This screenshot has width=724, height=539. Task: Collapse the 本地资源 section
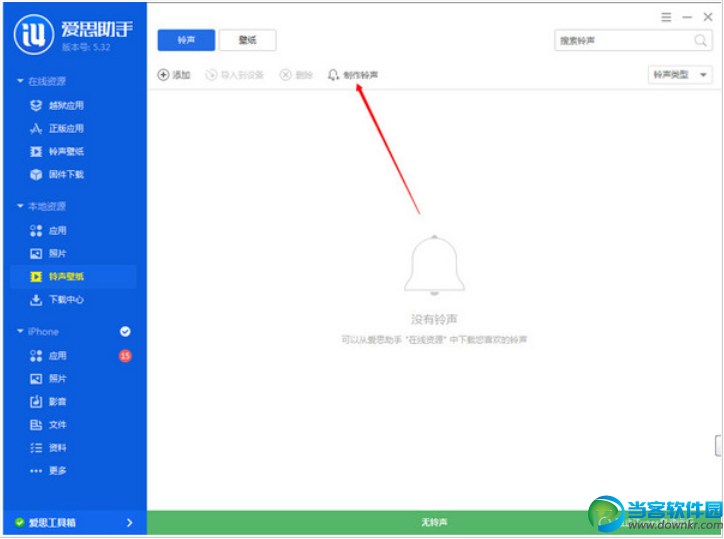coord(20,206)
